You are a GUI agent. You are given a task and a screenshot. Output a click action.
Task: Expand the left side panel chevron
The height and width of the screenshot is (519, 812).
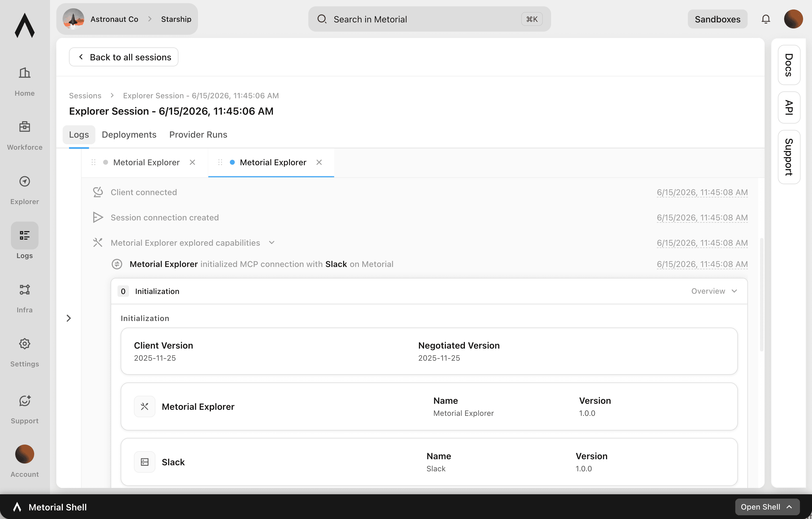[x=69, y=318]
